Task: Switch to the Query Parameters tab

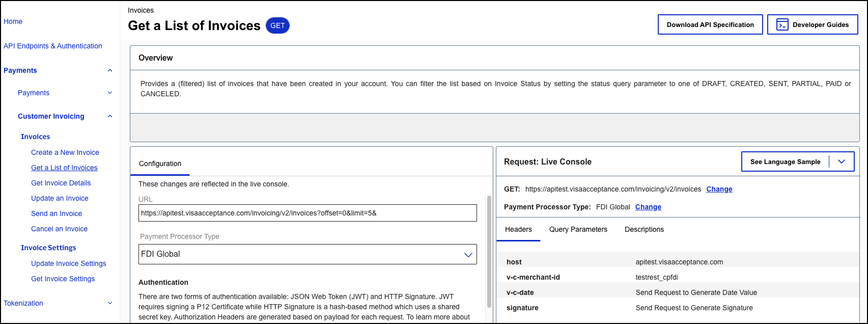Action: coord(578,229)
